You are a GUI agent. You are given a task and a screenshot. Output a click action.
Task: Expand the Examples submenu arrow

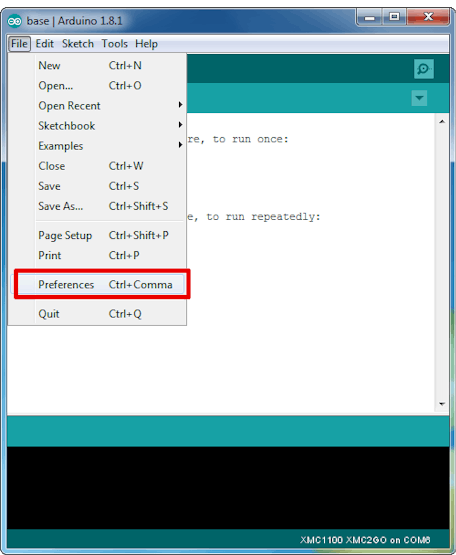(x=180, y=145)
